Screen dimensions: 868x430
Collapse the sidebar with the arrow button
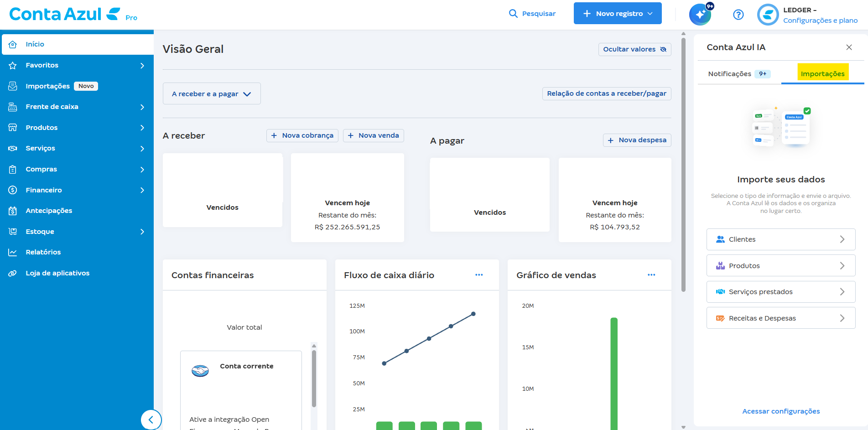pos(151,420)
